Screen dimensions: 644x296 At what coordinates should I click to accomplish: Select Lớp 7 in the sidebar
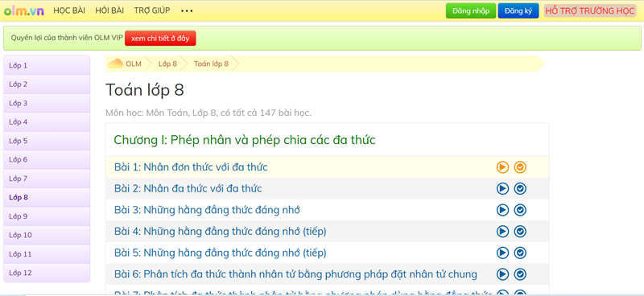click(x=47, y=179)
